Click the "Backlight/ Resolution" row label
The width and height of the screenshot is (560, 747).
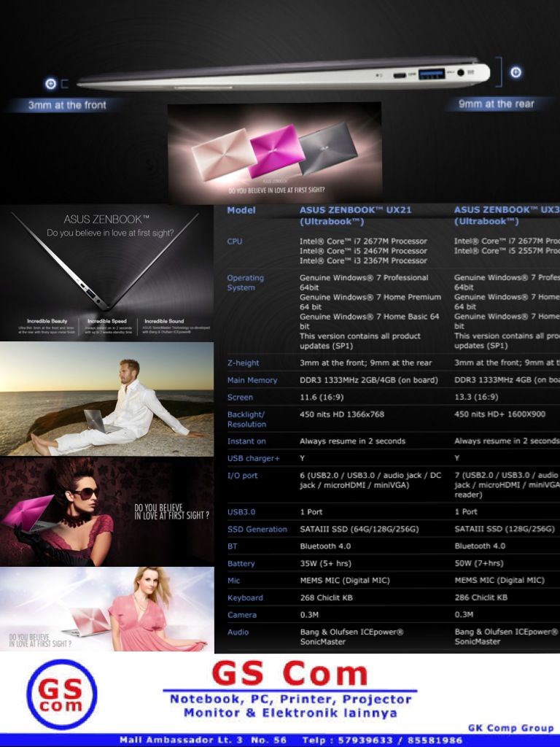246,419
